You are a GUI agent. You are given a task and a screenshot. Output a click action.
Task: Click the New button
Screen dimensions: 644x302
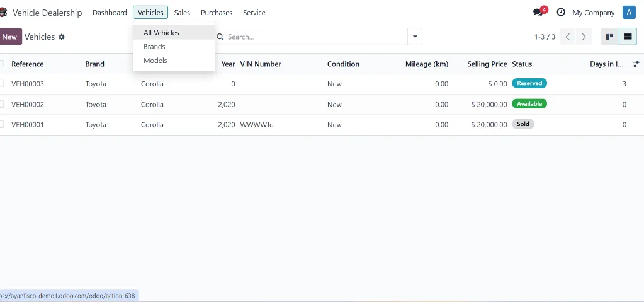tap(10, 37)
